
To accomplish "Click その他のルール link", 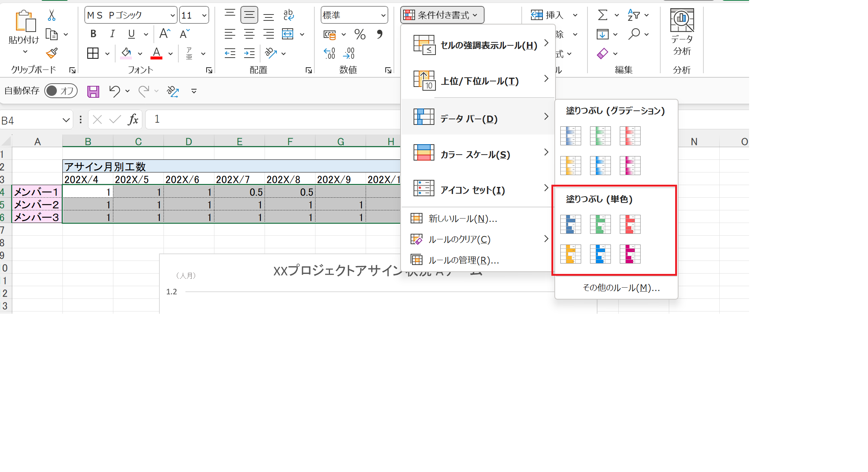I will click(x=621, y=288).
